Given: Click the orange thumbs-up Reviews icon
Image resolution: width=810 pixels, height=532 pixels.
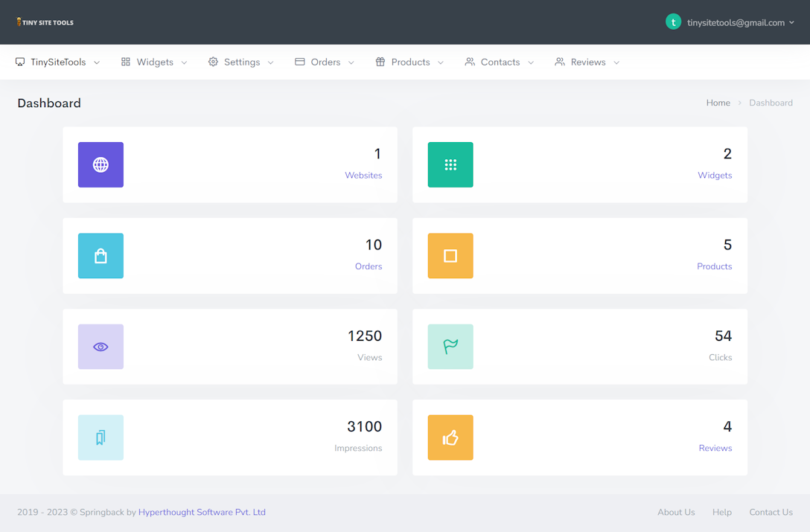Looking at the screenshot, I should click(450, 438).
